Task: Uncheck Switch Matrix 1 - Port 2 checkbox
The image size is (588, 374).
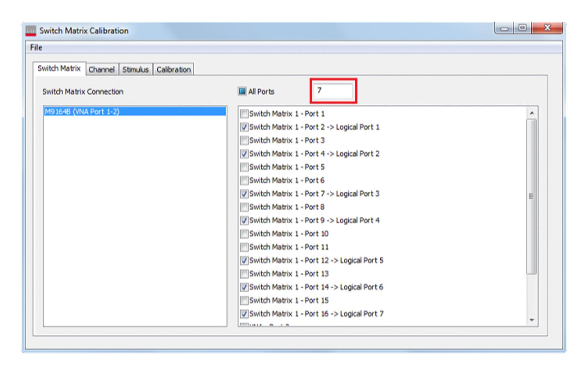Action: [x=244, y=127]
